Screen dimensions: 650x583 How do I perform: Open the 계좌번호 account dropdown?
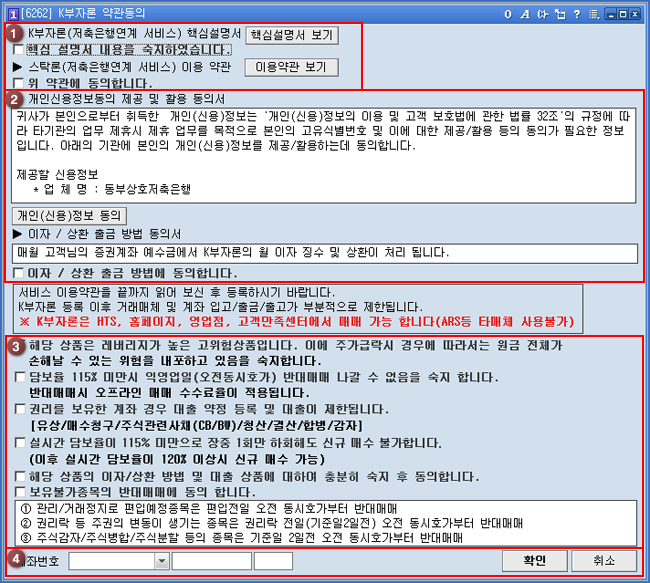(x=162, y=561)
